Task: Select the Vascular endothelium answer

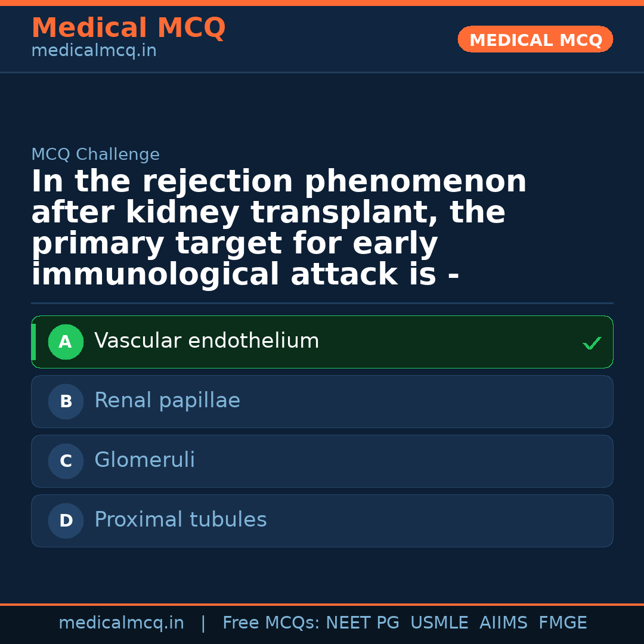Action: point(207,342)
